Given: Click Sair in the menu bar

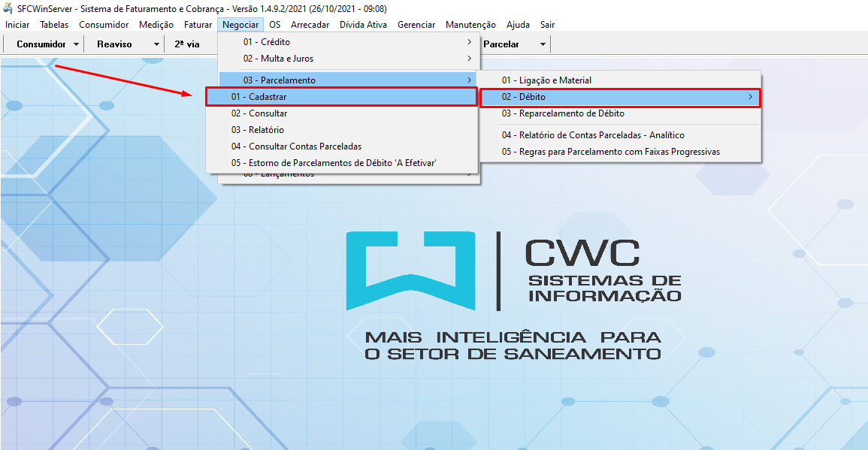Looking at the screenshot, I should pos(547,25).
